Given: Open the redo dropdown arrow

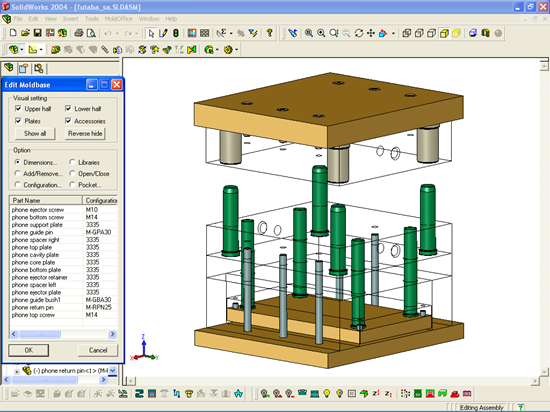Looking at the screenshot, I should (x=137, y=34).
